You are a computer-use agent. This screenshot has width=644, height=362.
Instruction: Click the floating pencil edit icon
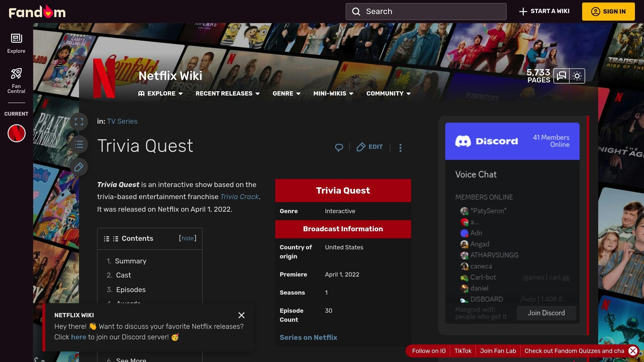[79, 167]
